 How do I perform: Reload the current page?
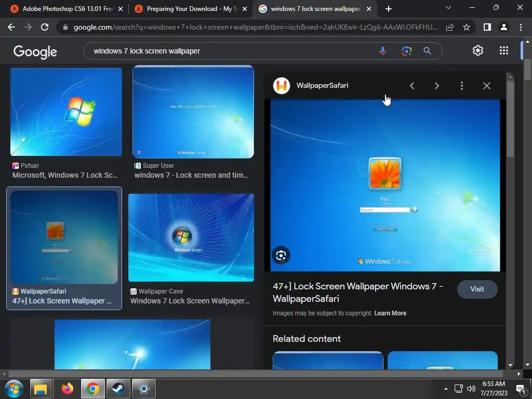(45, 27)
